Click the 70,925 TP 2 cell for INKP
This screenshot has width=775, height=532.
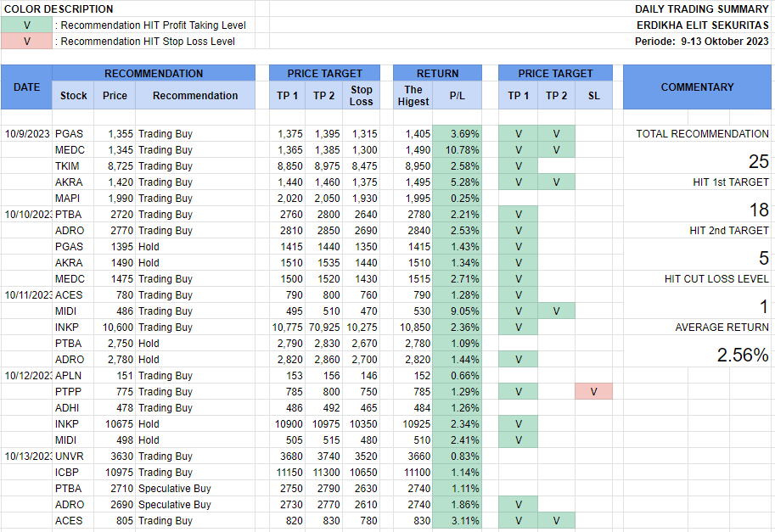click(323, 328)
